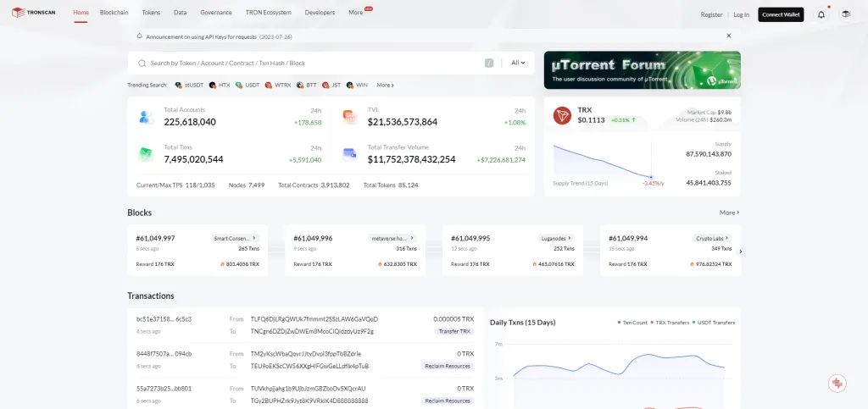Click the TRX token logo icon
Viewport: 868px width, 409px height.
(561, 115)
